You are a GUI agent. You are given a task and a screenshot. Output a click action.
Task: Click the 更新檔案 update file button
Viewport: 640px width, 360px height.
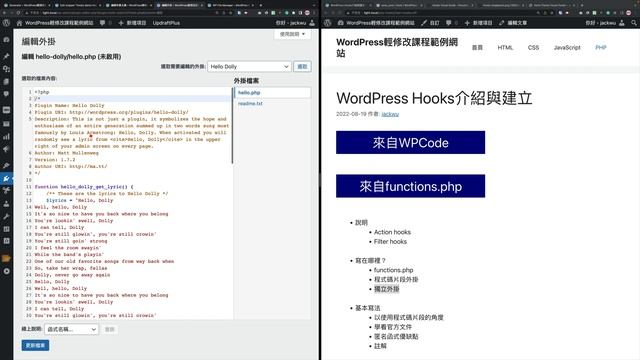click(36, 345)
